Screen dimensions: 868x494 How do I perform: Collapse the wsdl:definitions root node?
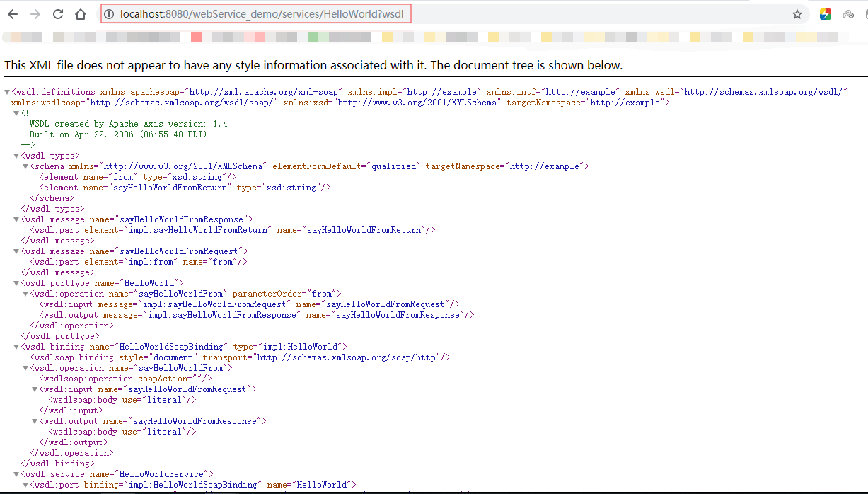point(7,92)
